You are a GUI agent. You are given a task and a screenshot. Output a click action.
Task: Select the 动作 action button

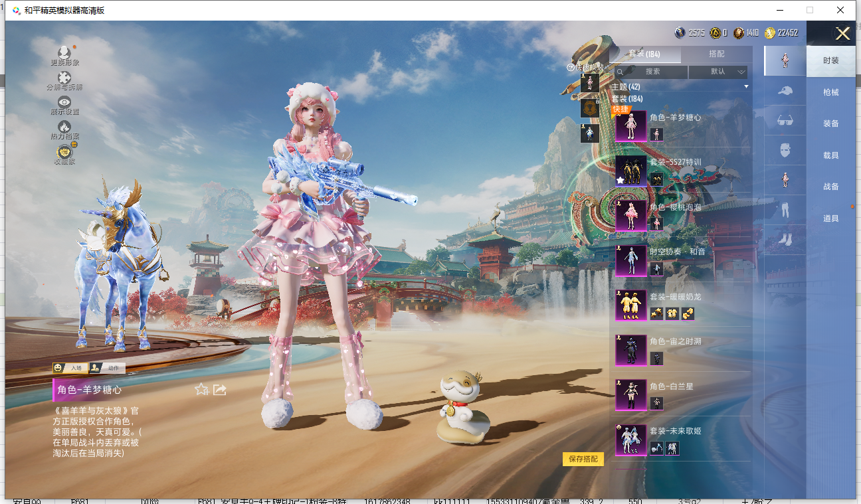[107, 368]
